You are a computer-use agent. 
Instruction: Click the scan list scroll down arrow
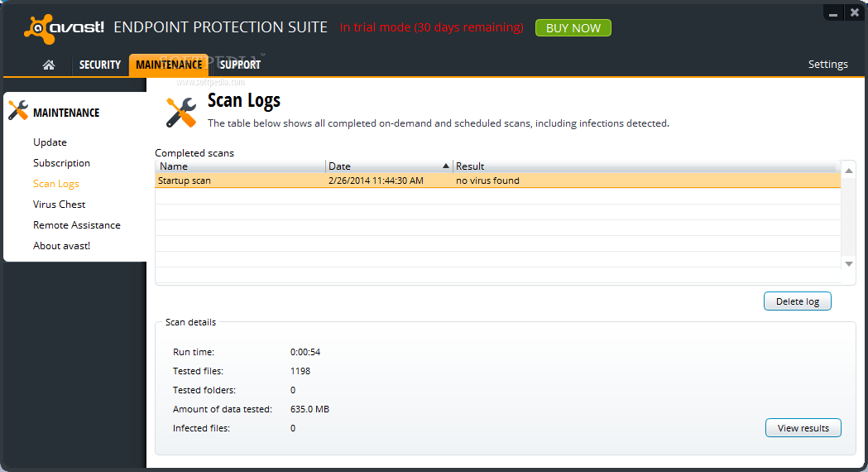tap(849, 264)
